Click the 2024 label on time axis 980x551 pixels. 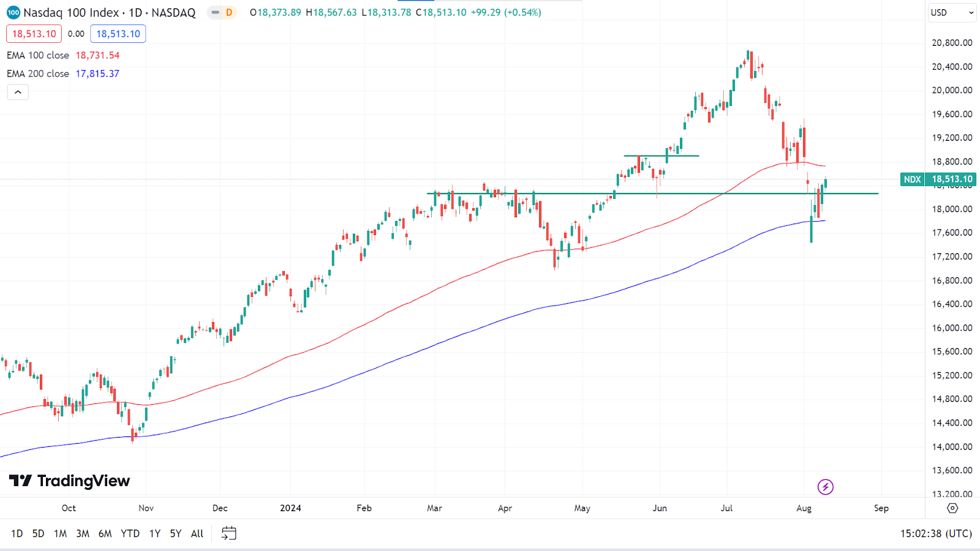click(x=290, y=508)
